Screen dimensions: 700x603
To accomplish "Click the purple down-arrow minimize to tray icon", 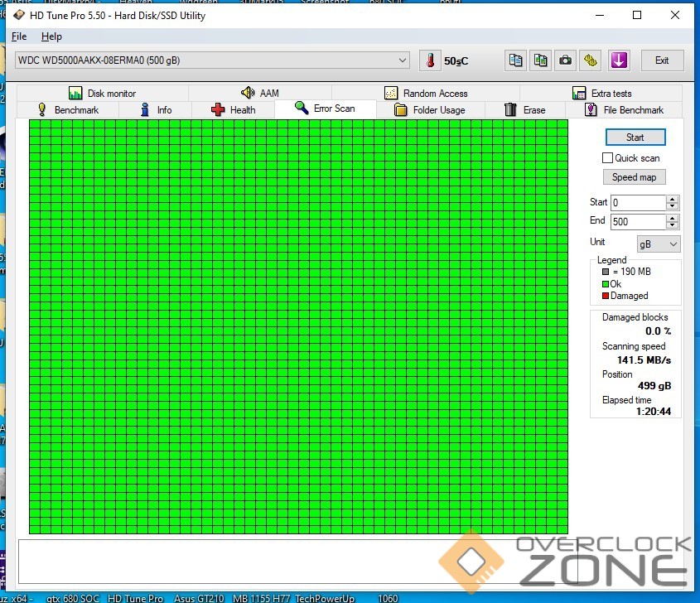I will coord(619,60).
